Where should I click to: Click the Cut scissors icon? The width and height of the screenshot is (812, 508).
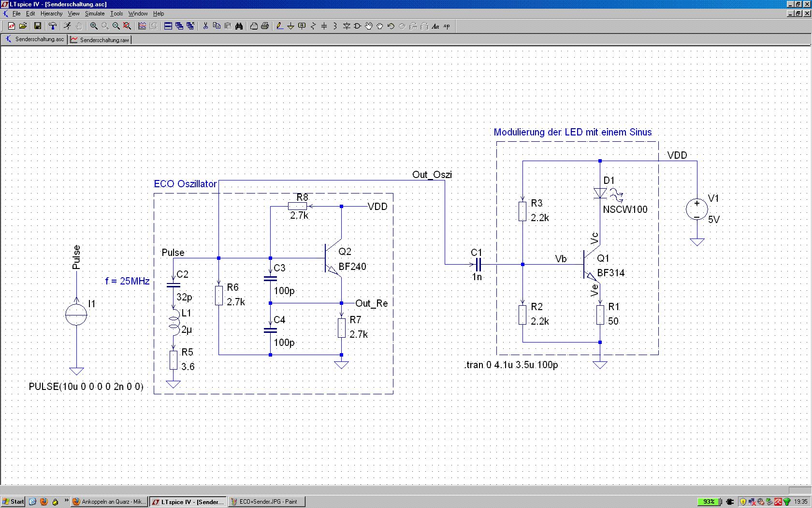point(205,26)
